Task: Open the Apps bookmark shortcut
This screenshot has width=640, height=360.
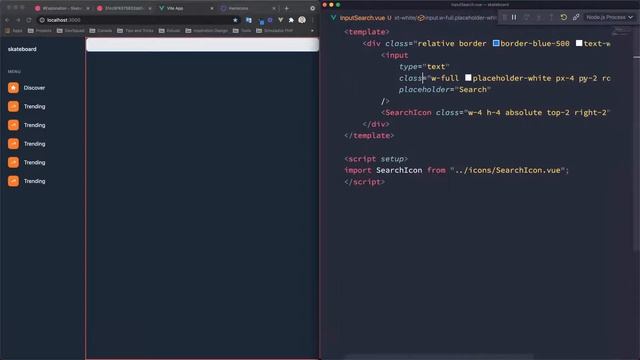Action: (14, 31)
